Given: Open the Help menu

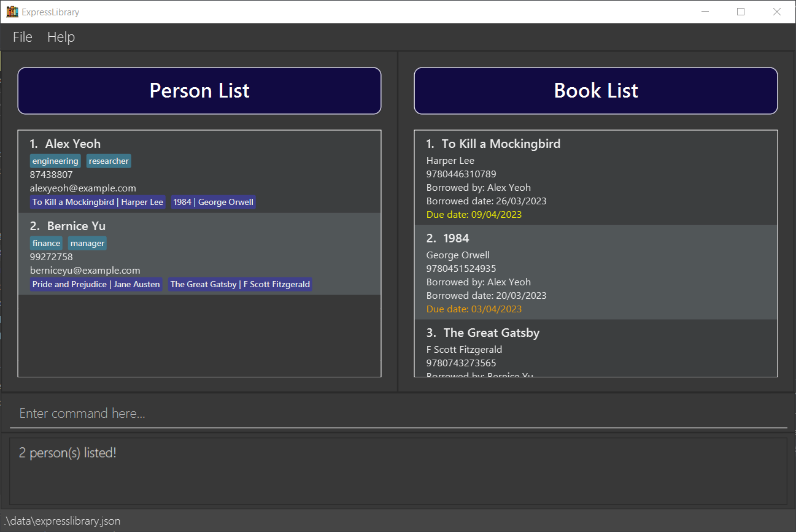Looking at the screenshot, I should (x=61, y=37).
